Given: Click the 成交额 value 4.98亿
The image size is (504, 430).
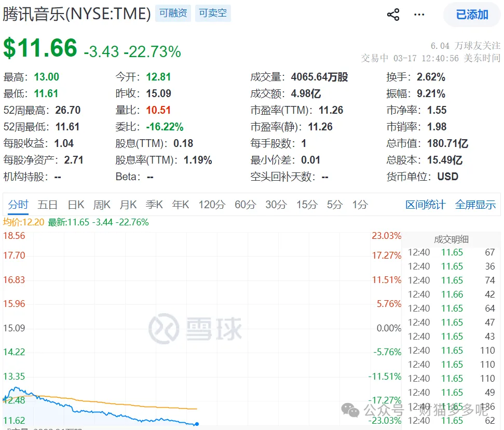Looking at the screenshot, I should pos(306,93).
